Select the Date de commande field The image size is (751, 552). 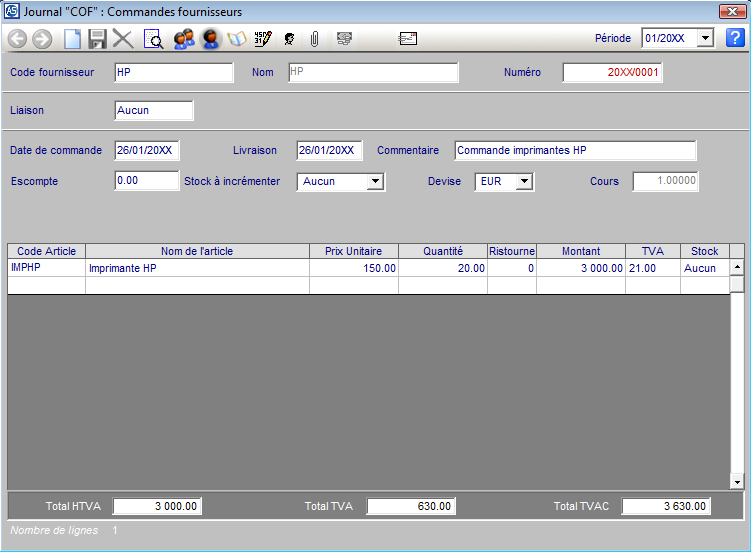click(147, 151)
